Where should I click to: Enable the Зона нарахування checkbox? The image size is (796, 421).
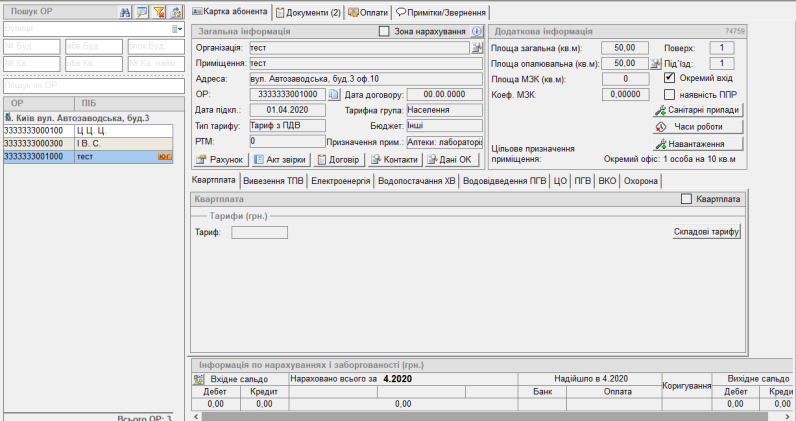tap(385, 32)
